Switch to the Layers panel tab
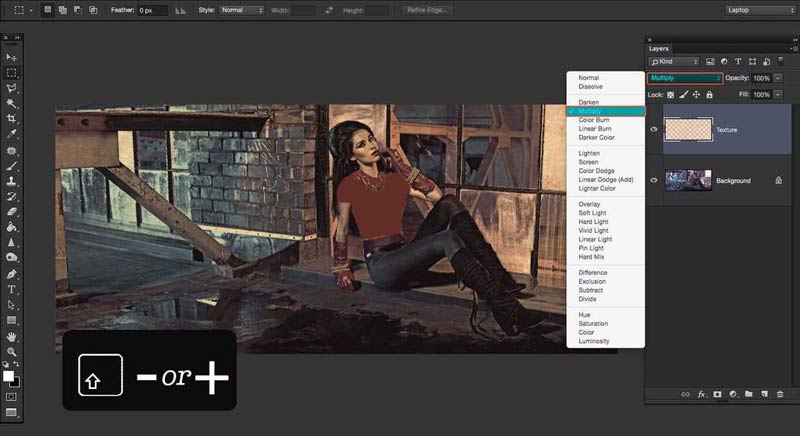800x436 pixels. coord(659,48)
